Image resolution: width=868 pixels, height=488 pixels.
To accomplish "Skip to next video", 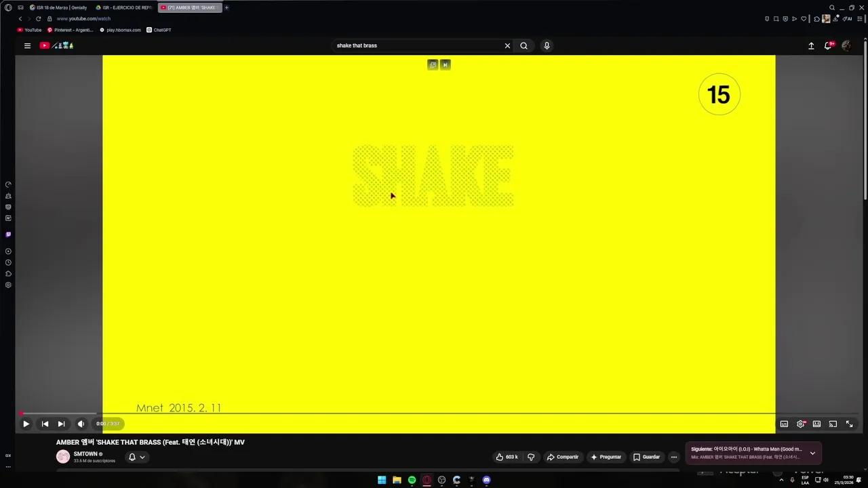I will pyautogui.click(x=61, y=424).
